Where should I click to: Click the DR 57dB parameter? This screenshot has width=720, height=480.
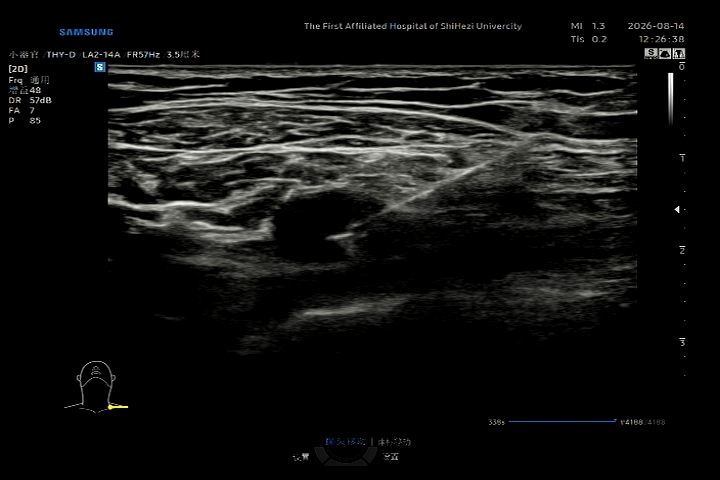click(x=30, y=100)
